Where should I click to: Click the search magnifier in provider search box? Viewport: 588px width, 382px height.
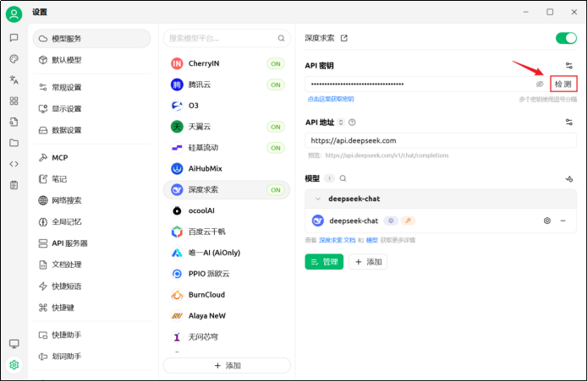tap(281, 38)
